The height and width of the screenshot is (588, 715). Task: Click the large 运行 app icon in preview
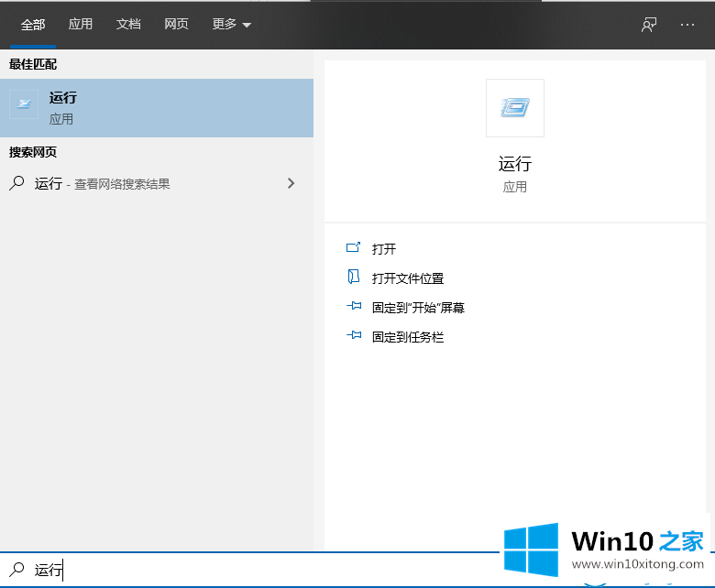tap(515, 108)
